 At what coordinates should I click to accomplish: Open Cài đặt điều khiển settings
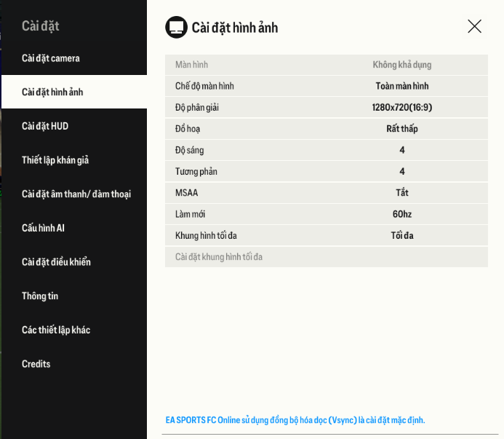[x=56, y=262]
